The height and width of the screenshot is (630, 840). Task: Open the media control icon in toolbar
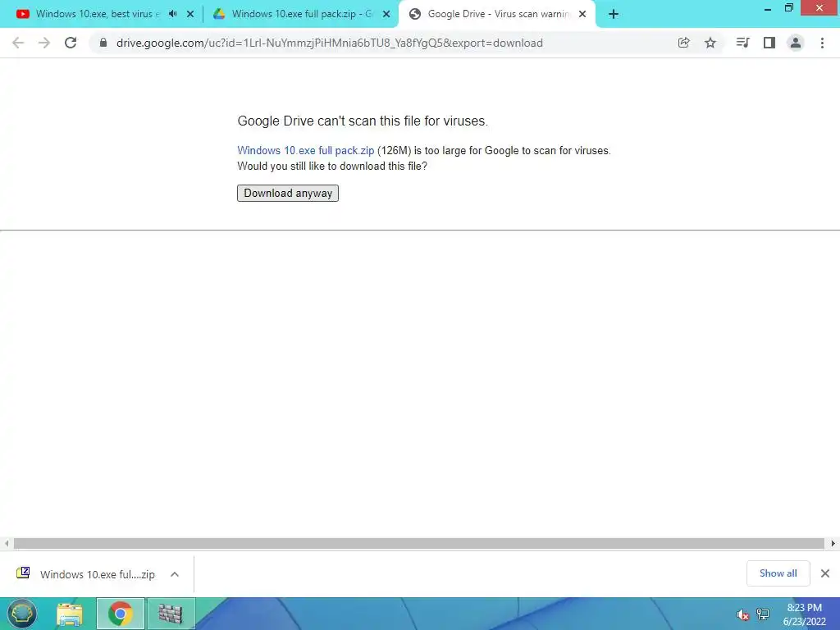click(742, 43)
